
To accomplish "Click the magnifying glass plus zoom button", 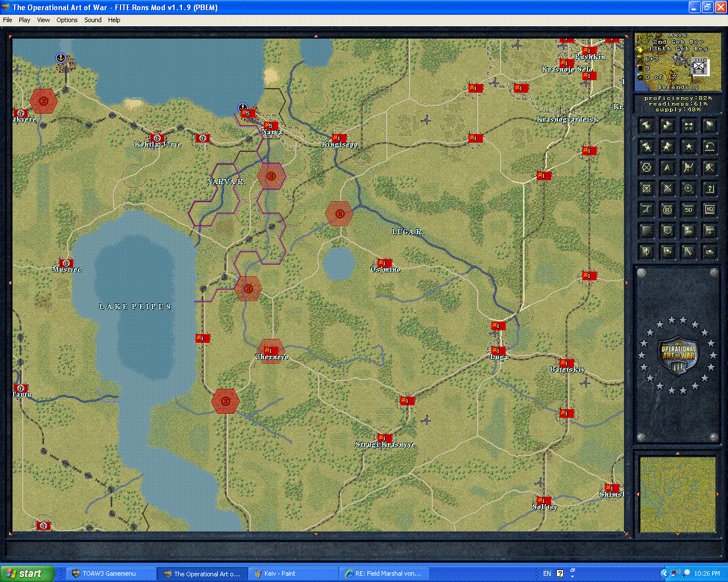I will tap(688, 189).
